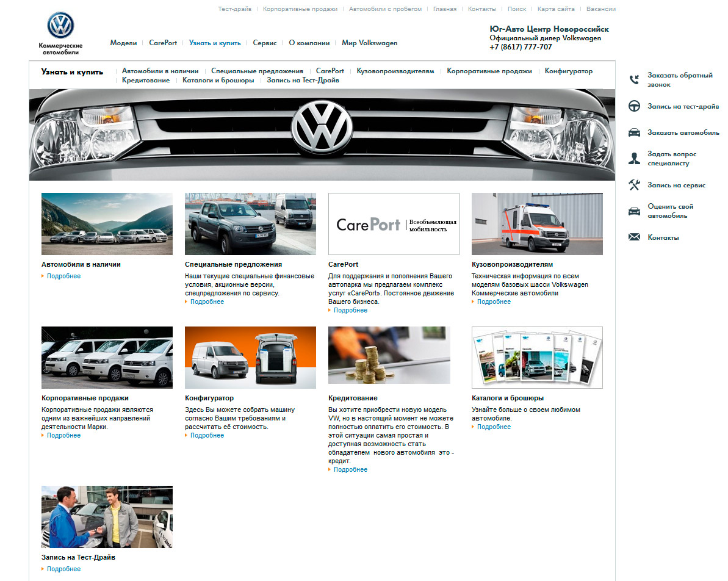The width and height of the screenshot is (728, 581).
Task: Click the VW grille hero banner
Action: point(322,135)
